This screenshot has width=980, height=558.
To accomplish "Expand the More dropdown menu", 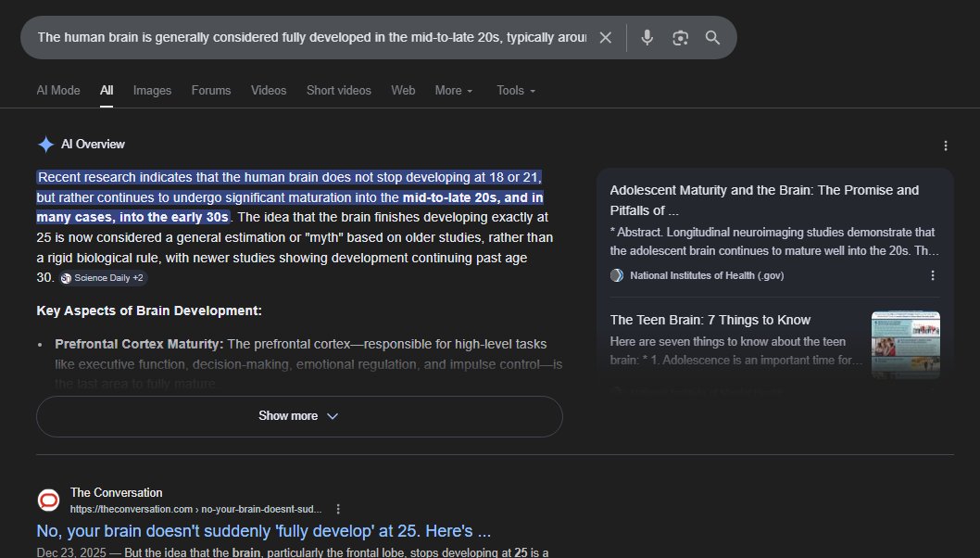I will click(x=454, y=91).
